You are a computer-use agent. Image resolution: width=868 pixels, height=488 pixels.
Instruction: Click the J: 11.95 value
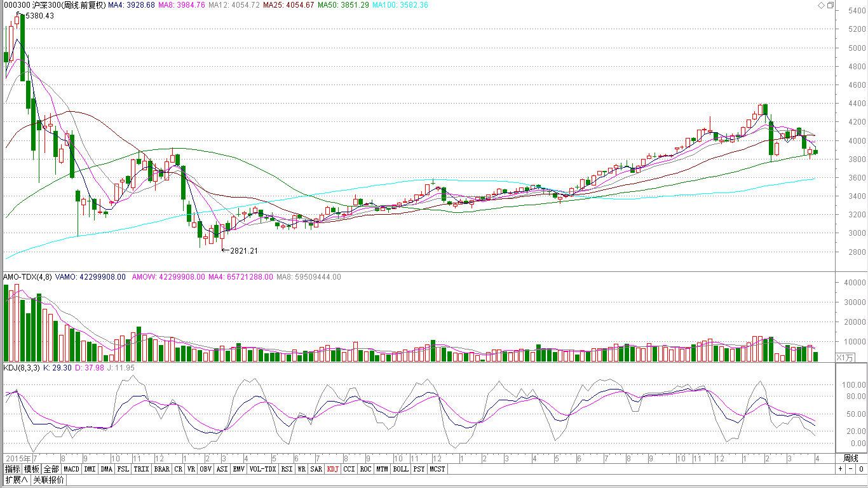[122, 367]
